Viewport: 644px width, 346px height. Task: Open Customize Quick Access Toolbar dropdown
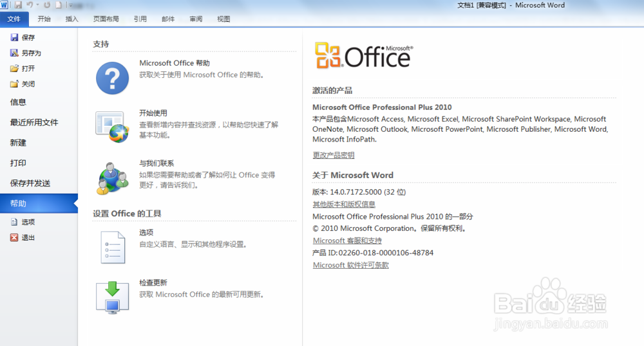[70, 5]
